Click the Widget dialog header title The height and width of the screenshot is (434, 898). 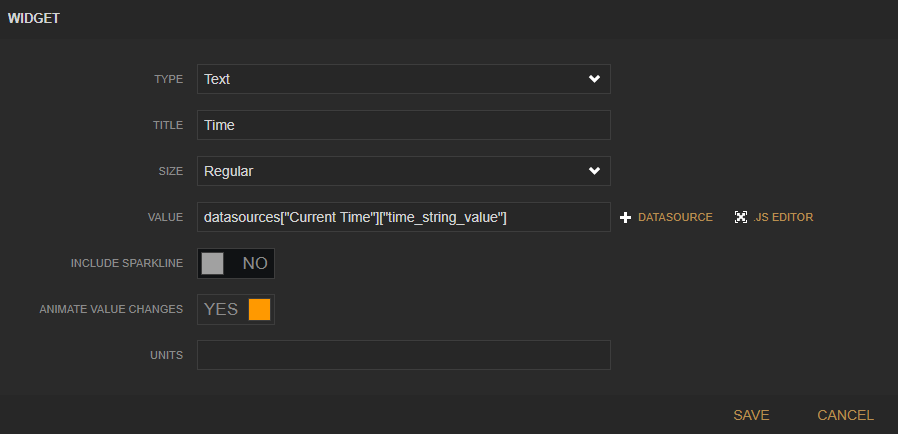(x=34, y=18)
